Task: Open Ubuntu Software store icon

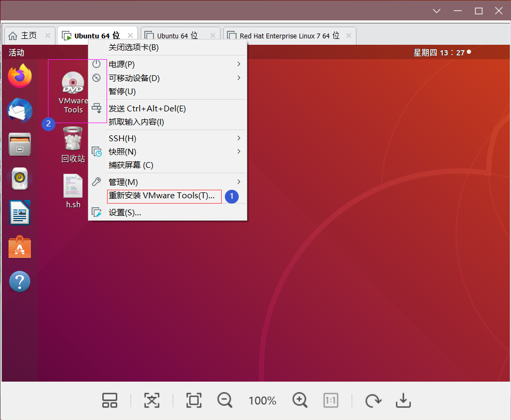Action: click(20, 247)
